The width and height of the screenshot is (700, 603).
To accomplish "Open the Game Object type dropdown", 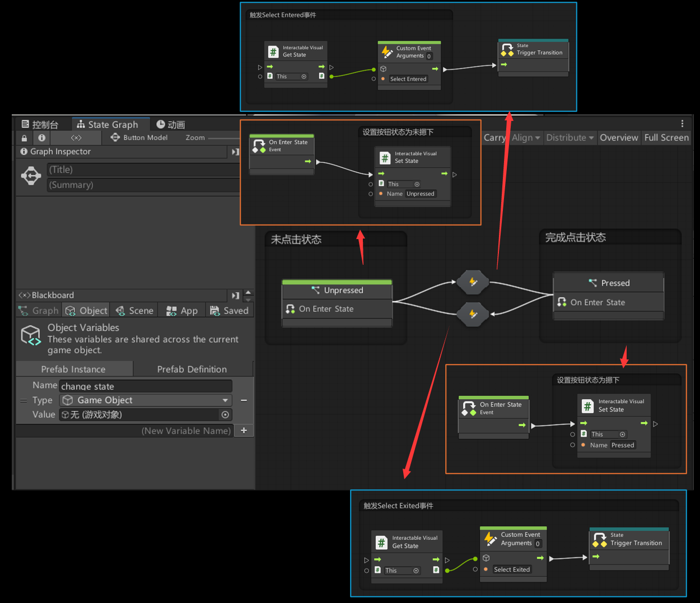I will [146, 400].
